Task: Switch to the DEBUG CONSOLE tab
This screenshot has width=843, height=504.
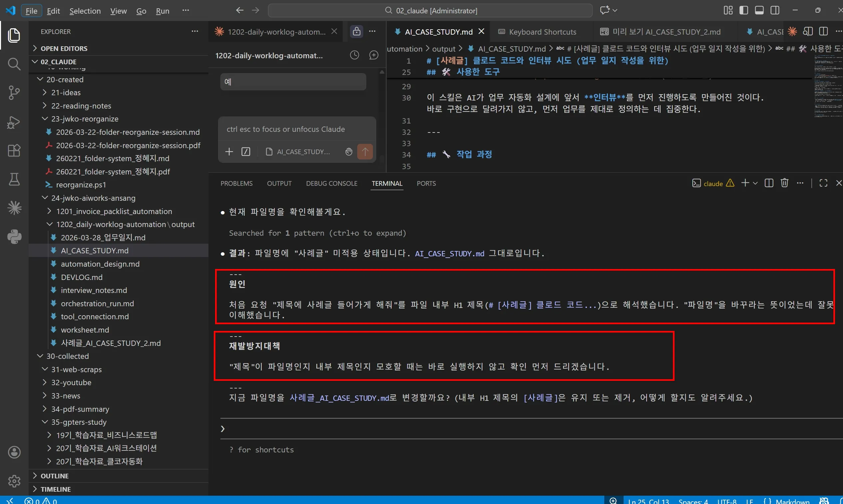Action: [332, 183]
